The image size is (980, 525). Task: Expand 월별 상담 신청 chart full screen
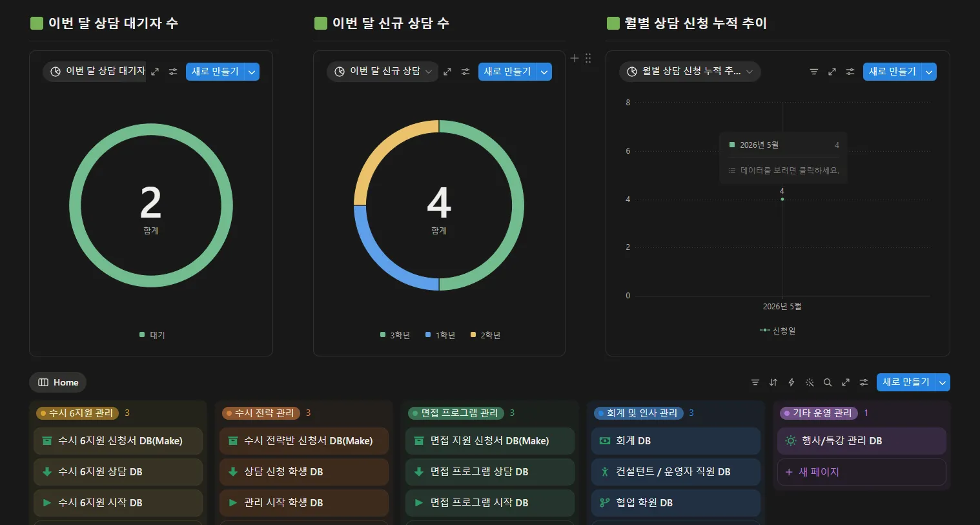(832, 72)
